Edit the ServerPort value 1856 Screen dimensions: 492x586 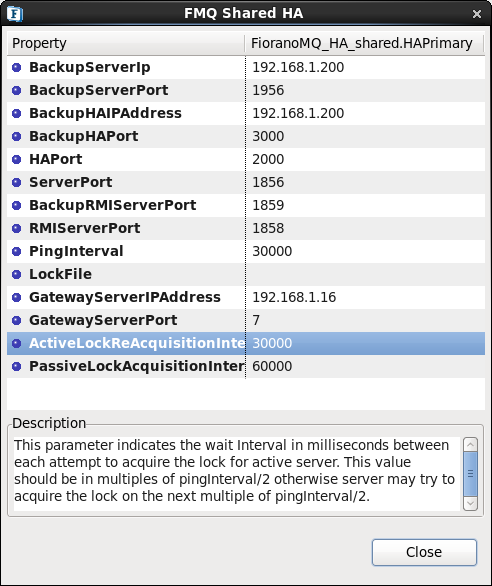pos(365,182)
